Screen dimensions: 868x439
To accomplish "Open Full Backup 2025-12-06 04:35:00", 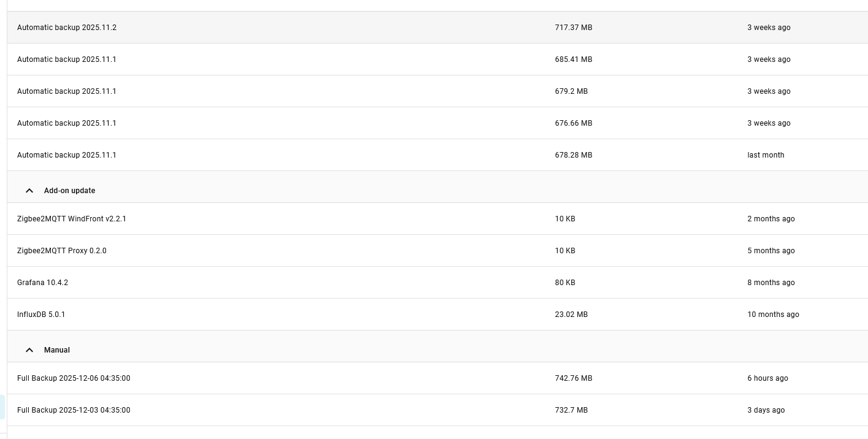I will pos(74,378).
